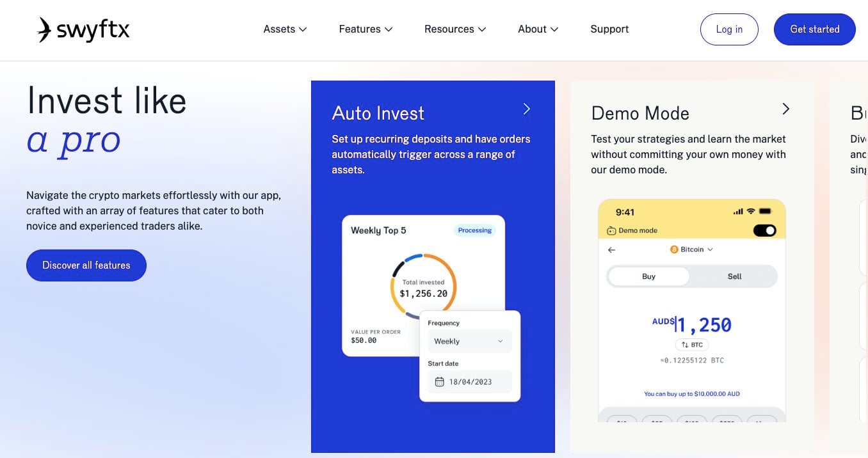This screenshot has width=868, height=458.
Task: Select the Buy tab in demo phone
Action: [x=648, y=276]
